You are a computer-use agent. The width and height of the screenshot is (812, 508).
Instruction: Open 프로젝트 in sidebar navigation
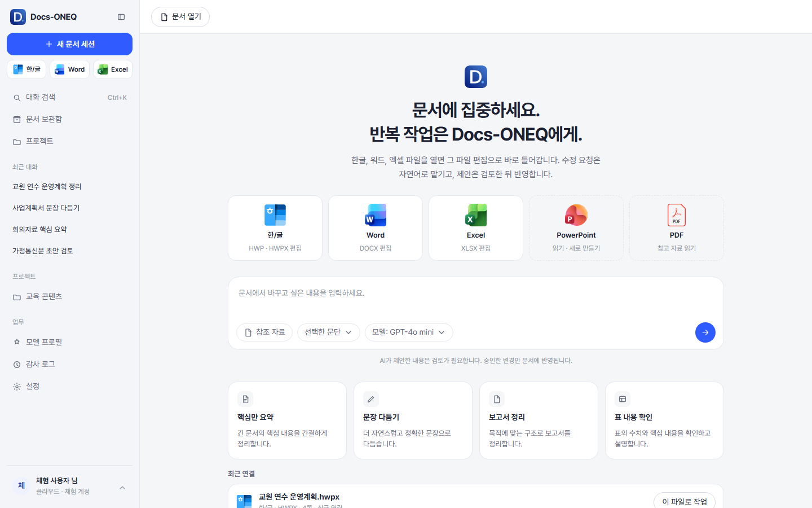pyautogui.click(x=69, y=141)
